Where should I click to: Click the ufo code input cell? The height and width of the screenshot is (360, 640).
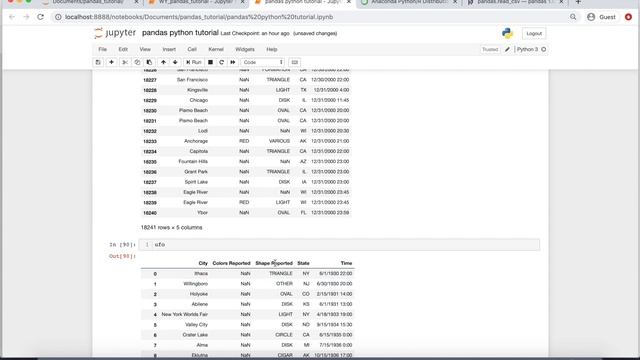(339, 244)
